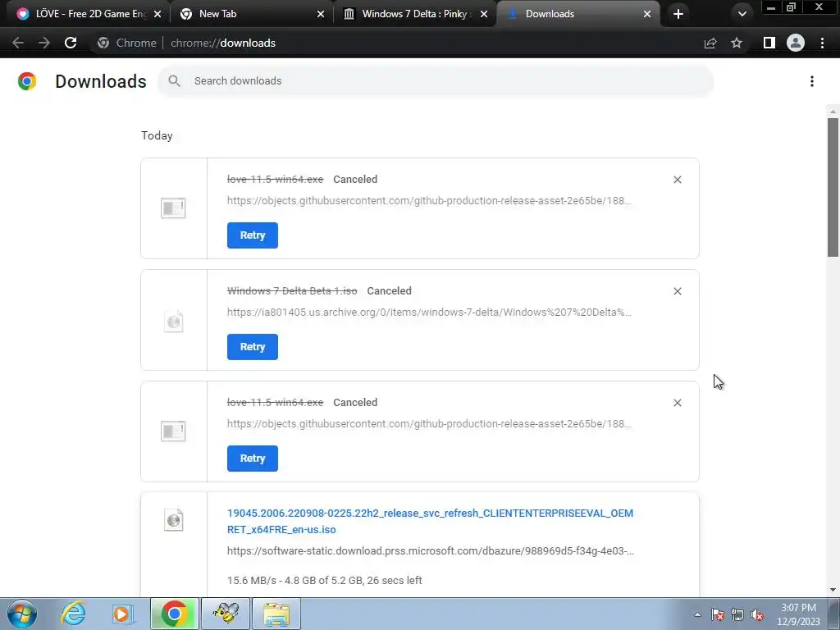Close the LÖVE tab

(x=157, y=14)
